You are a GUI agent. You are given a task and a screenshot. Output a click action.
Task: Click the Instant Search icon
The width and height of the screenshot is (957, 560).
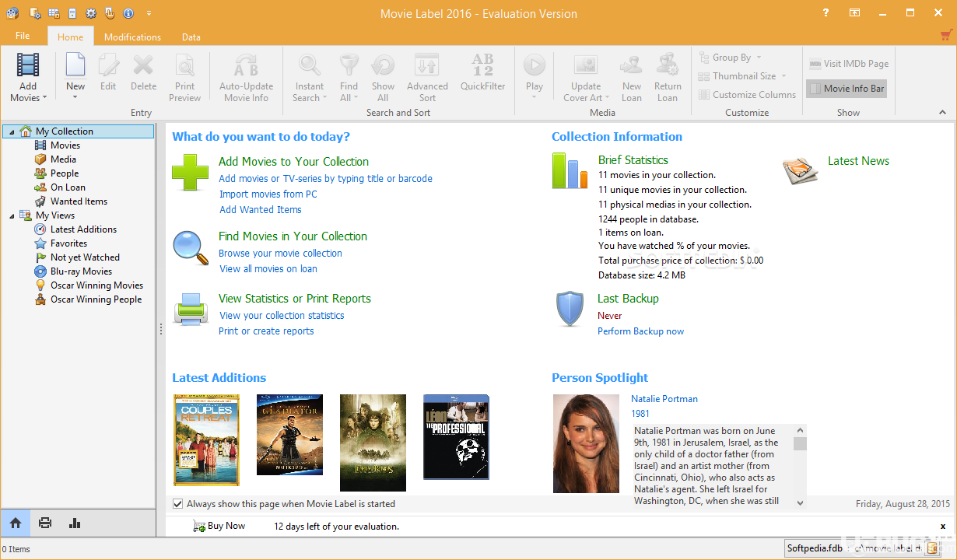(x=310, y=65)
